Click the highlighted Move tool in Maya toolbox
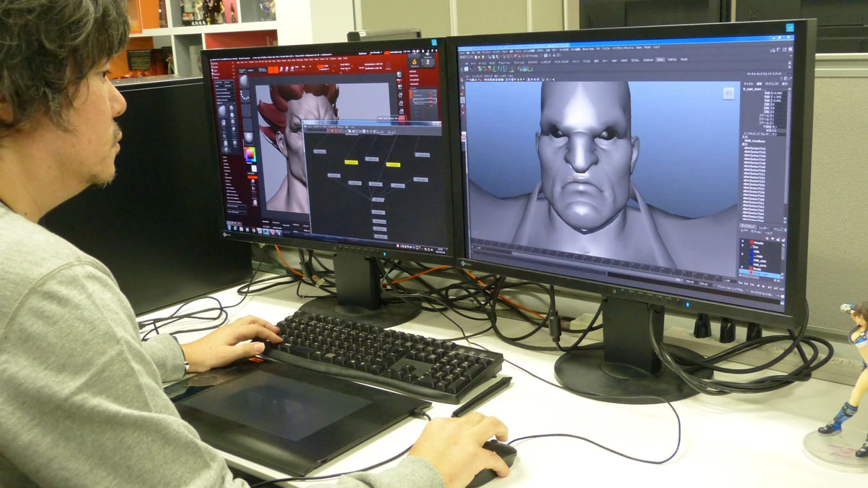Viewport: 868px width, 488px height. pyautogui.click(x=463, y=101)
